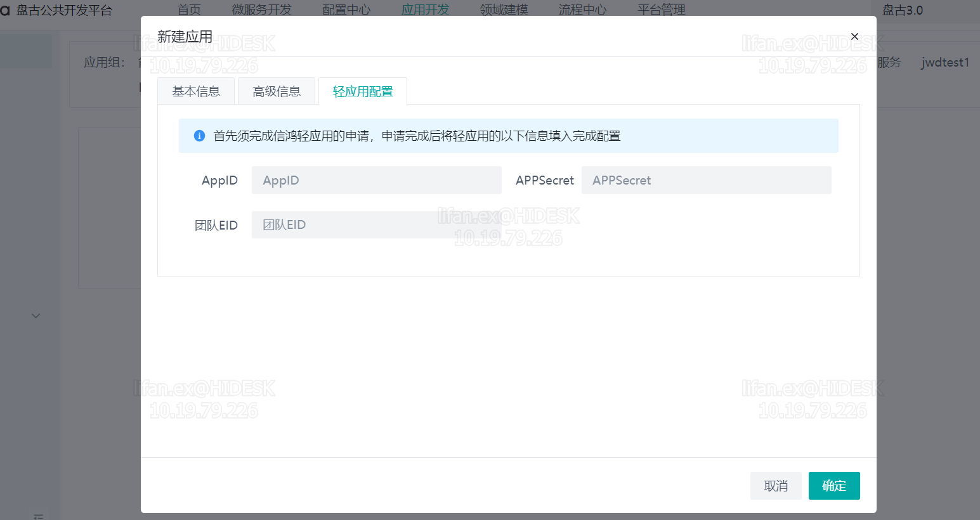Click the 盘古3.0 label in the header
Viewport: 980px width, 520px height.
[903, 10]
